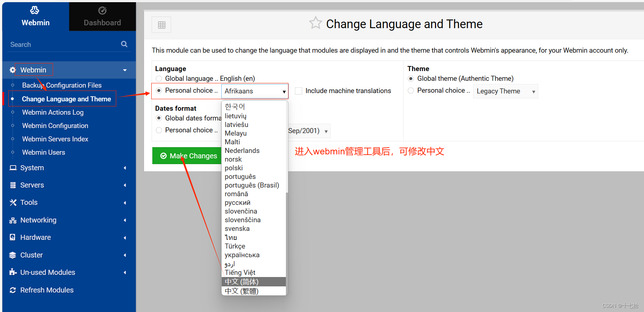Open the dates format Sep/2001 dropdown
This screenshot has width=644, height=312.
click(x=309, y=131)
